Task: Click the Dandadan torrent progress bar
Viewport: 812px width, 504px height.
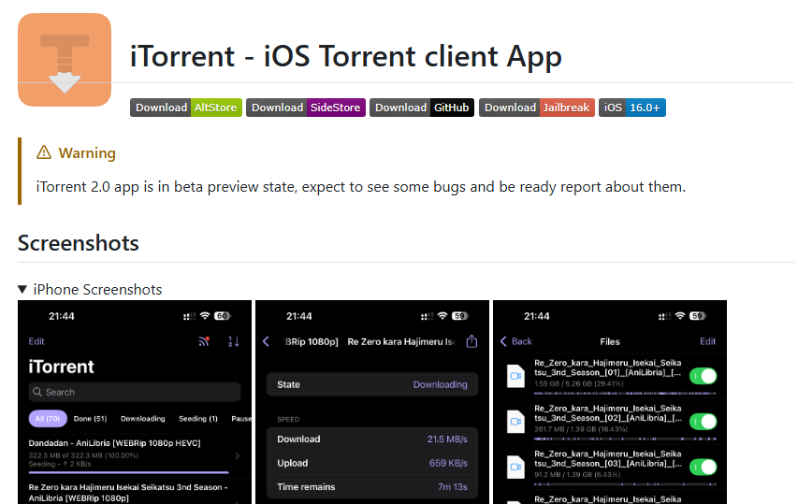Action: (128, 472)
